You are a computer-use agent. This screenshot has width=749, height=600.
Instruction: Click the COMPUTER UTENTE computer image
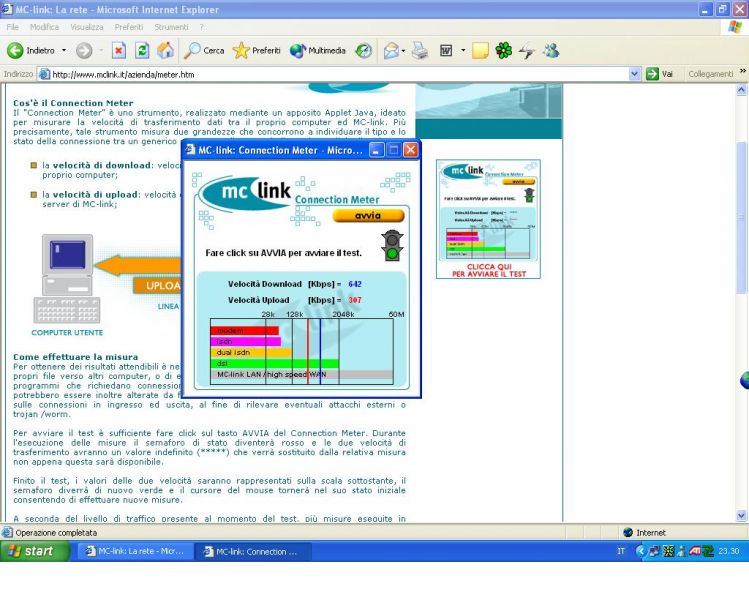pos(67,279)
